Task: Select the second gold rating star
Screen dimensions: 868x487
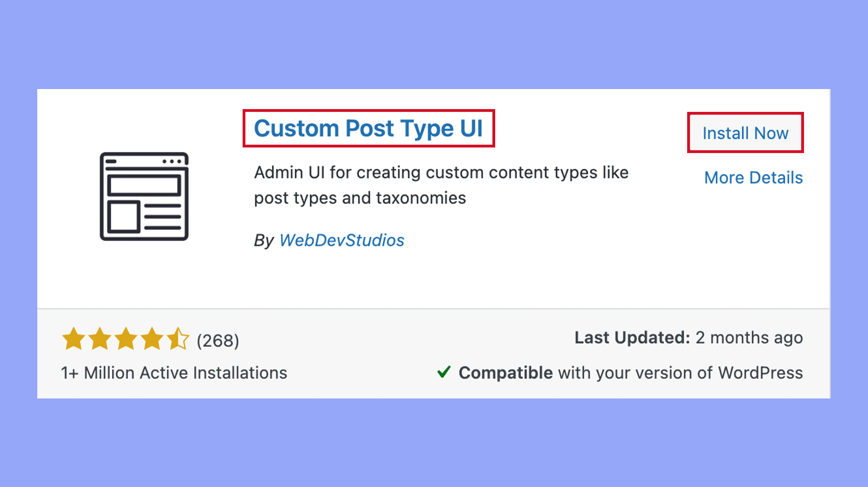Action: (100, 338)
